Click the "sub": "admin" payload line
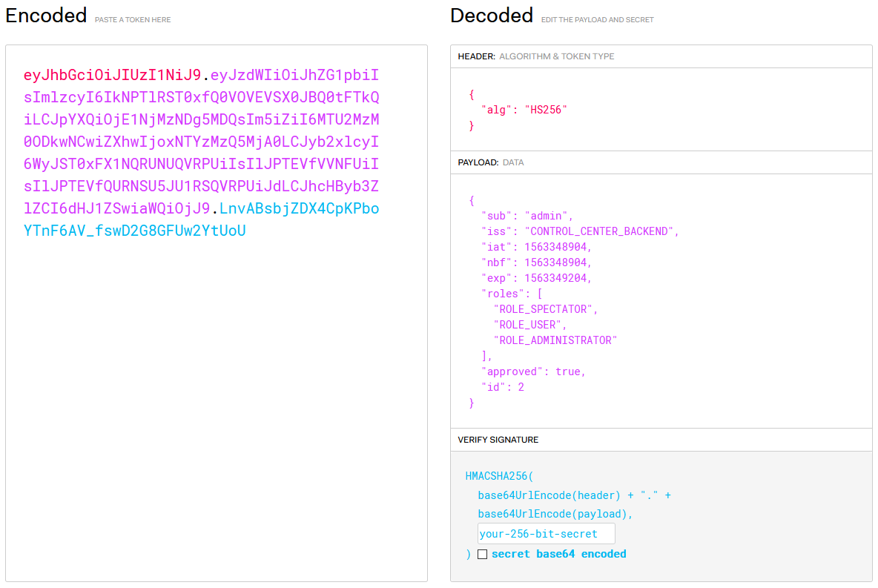Image resolution: width=878 pixels, height=588 pixels. [x=527, y=216]
